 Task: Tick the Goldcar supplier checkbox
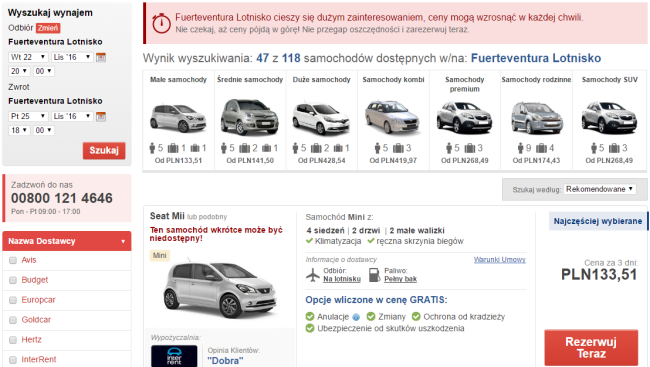pyautogui.click(x=13, y=320)
